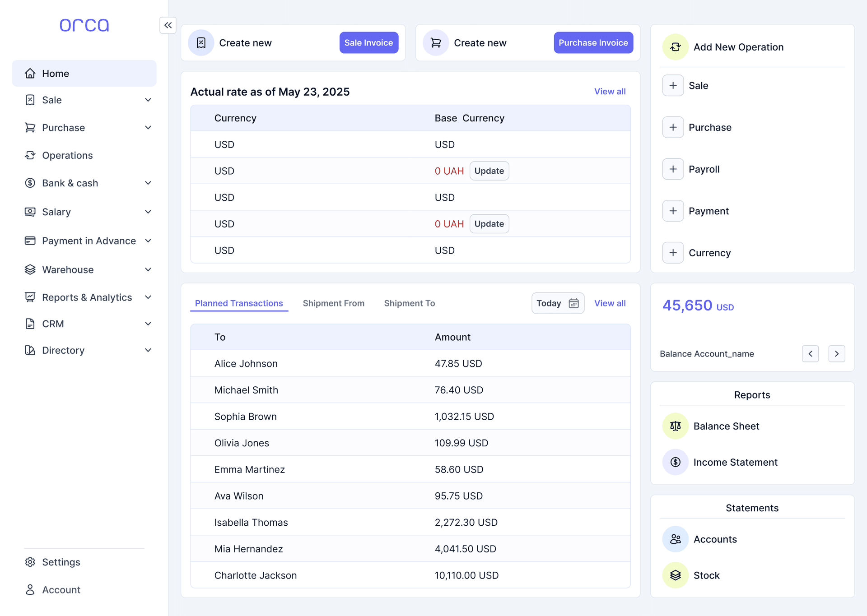This screenshot has height=616, width=867.
Task: Select the Operations icon in the sidebar
Action: 30,155
